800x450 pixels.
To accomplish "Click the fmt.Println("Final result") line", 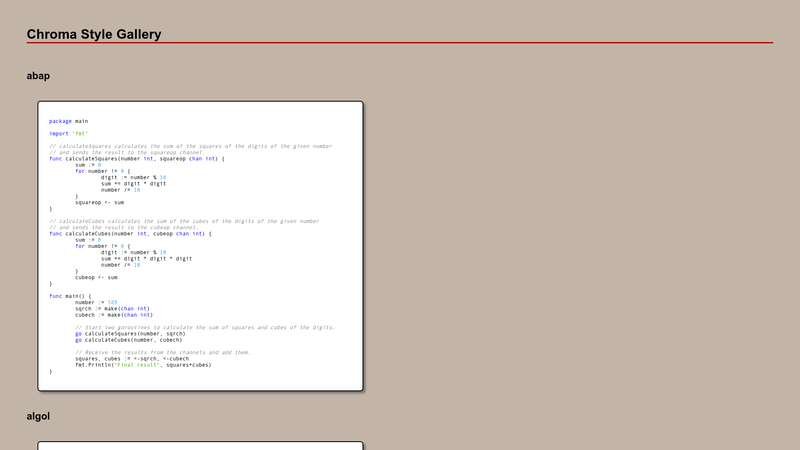I will click(143, 365).
